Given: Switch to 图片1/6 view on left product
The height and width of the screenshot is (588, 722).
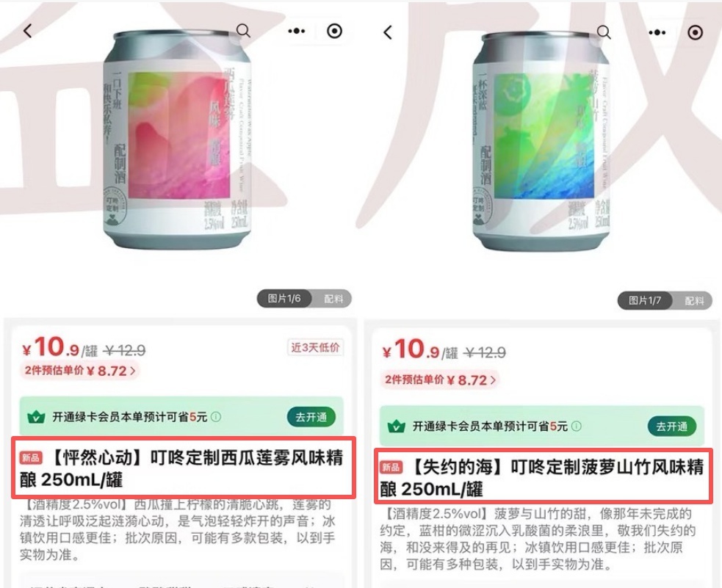Looking at the screenshot, I should coord(284,299).
